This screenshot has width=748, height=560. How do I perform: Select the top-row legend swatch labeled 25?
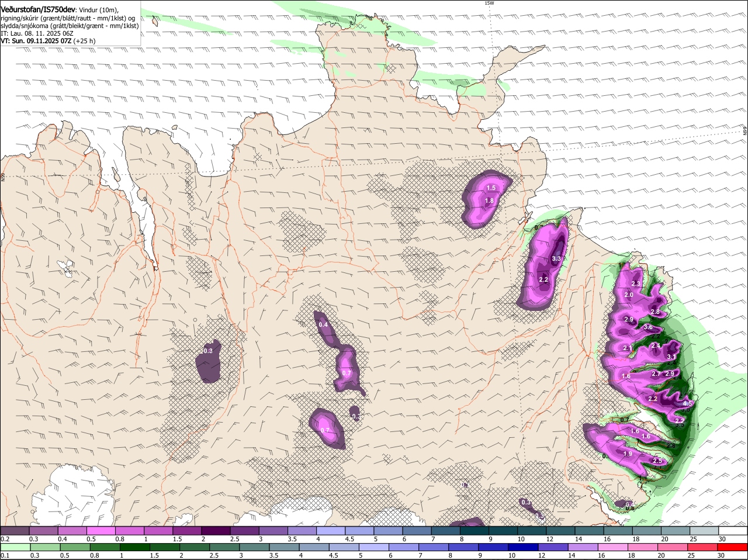(705, 531)
